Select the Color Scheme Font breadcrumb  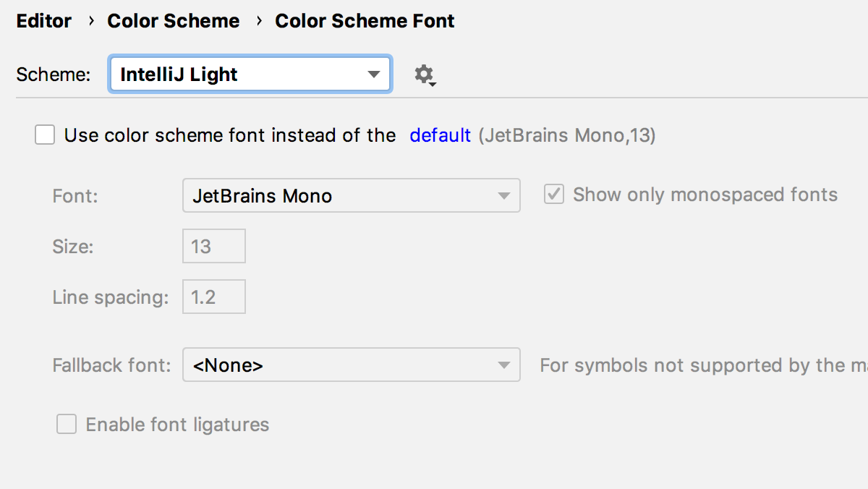click(365, 21)
